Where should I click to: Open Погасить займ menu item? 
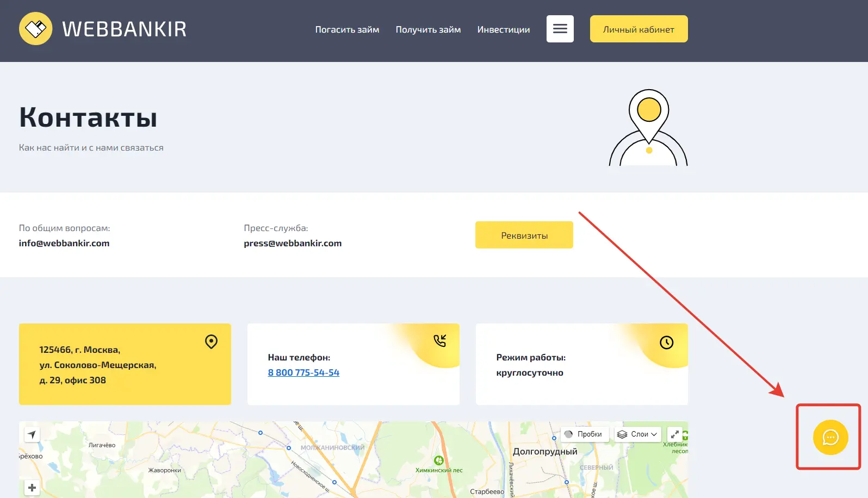pos(347,29)
